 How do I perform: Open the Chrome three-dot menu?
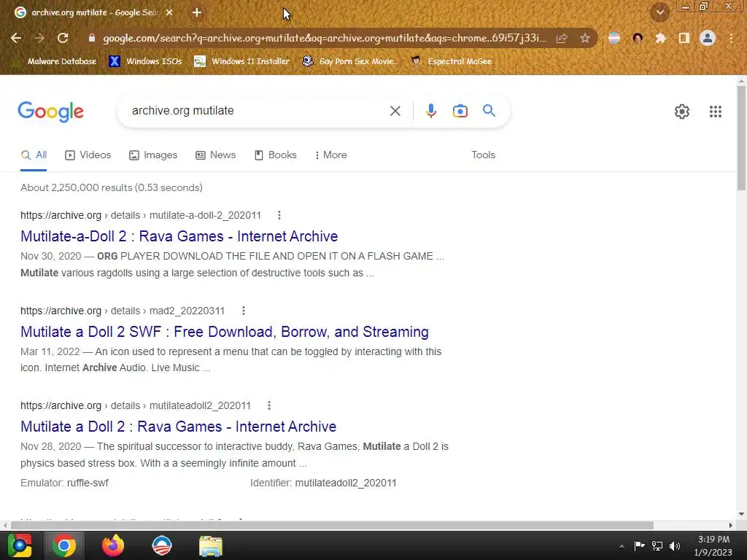point(731,38)
